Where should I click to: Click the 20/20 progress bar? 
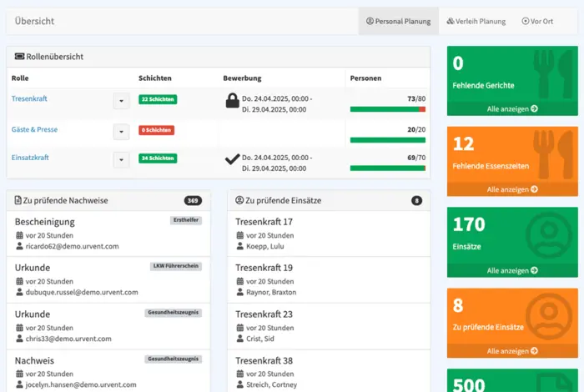388,140
